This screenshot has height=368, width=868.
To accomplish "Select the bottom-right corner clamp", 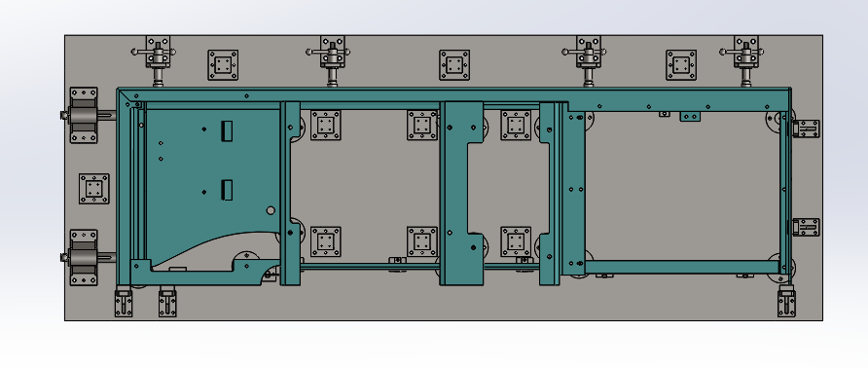I will coord(786,302).
